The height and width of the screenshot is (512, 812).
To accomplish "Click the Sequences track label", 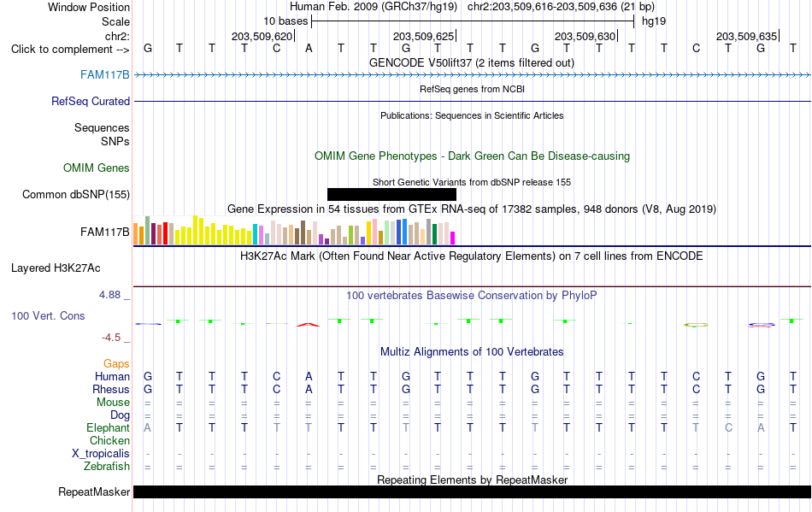I will [102, 128].
